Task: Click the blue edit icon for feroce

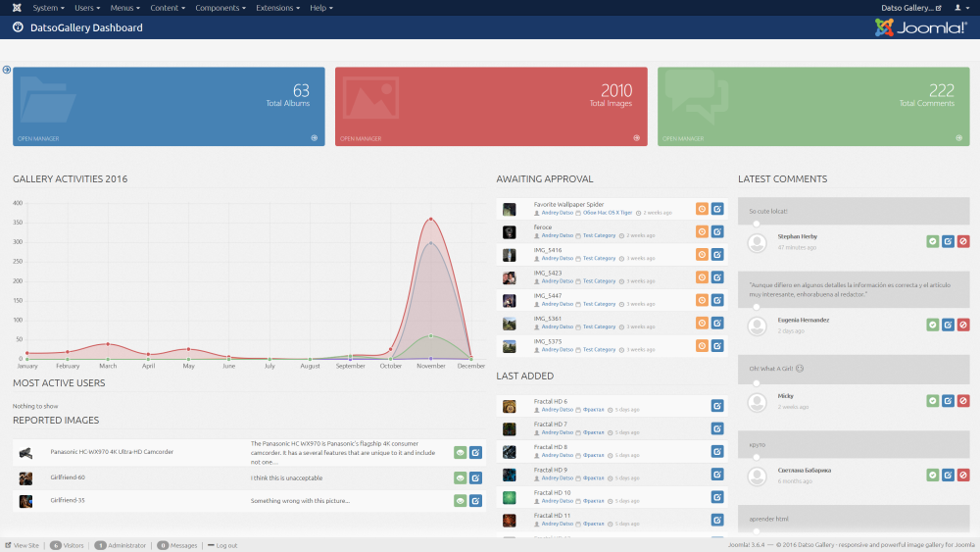Action: (x=717, y=231)
